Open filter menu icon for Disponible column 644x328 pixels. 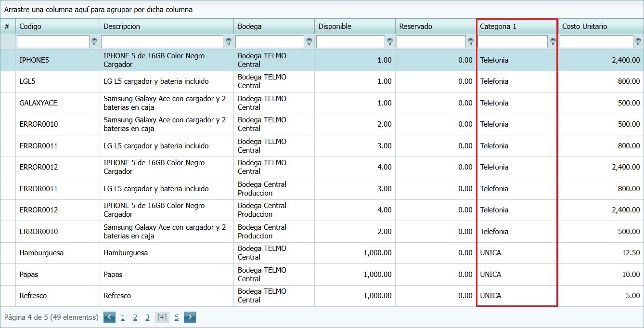pyautogui.click(x=389, y=42)
